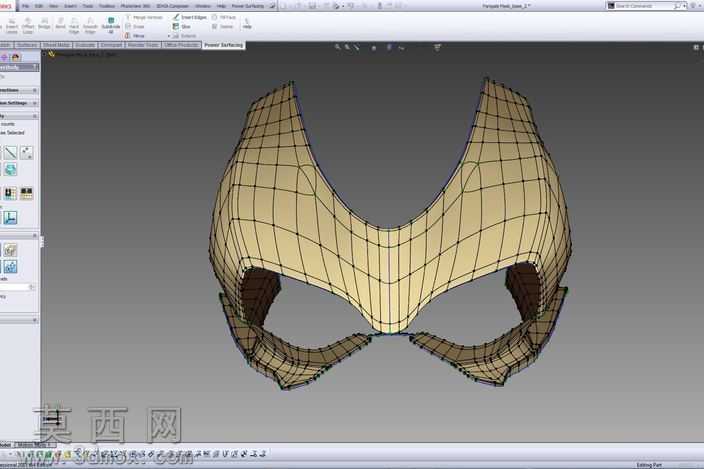Switch to the Sheet Metal tab
The image size is (704, 469).
click(57, 45)
